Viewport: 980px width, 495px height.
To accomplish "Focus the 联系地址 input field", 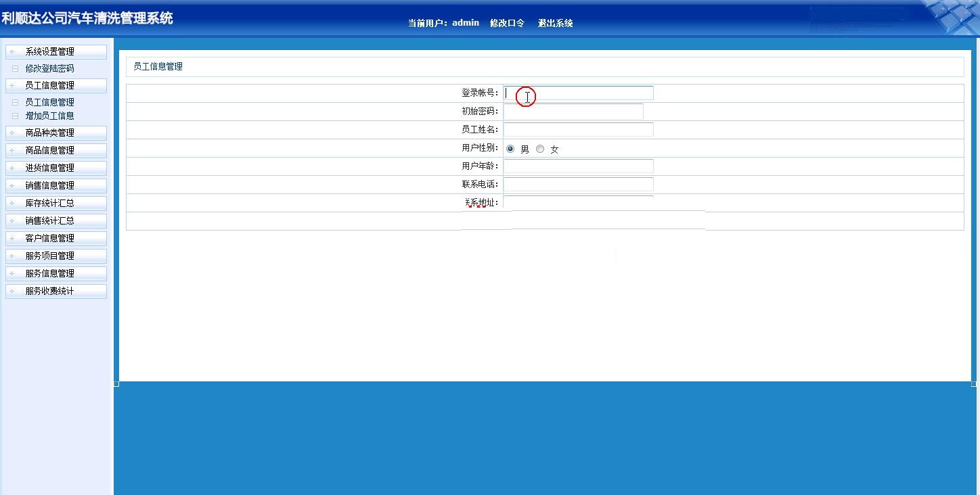I will click(578, 202).
